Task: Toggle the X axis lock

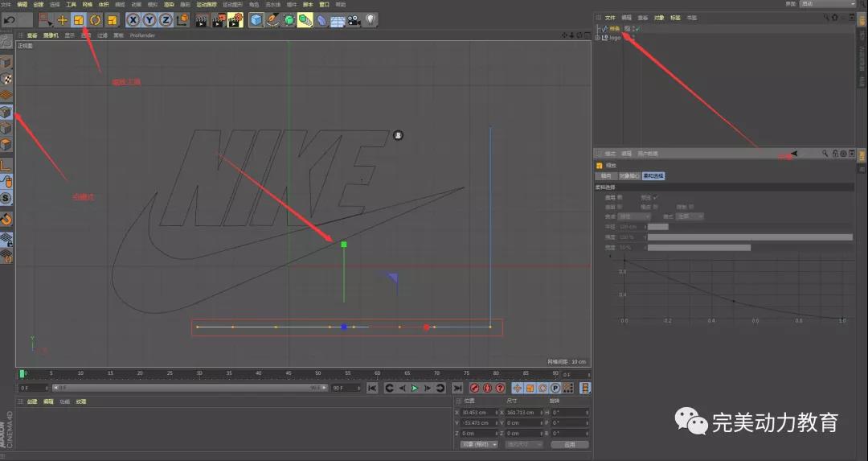Action: pos(133,19)
